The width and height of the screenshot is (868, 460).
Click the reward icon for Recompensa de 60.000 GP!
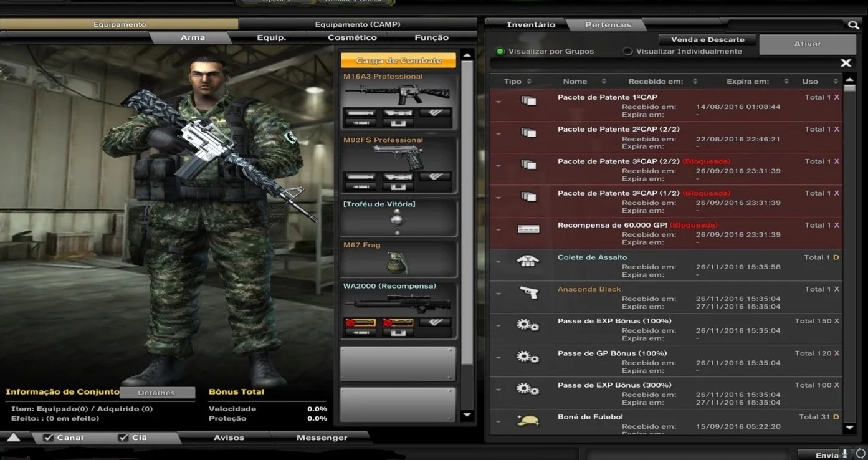(x=528, y=229)
